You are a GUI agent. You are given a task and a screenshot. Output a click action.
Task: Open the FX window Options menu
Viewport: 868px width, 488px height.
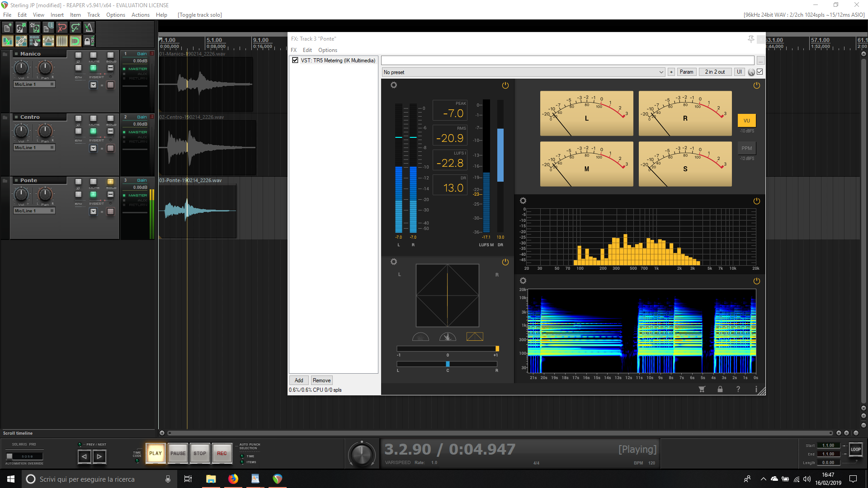pos(327,50)
